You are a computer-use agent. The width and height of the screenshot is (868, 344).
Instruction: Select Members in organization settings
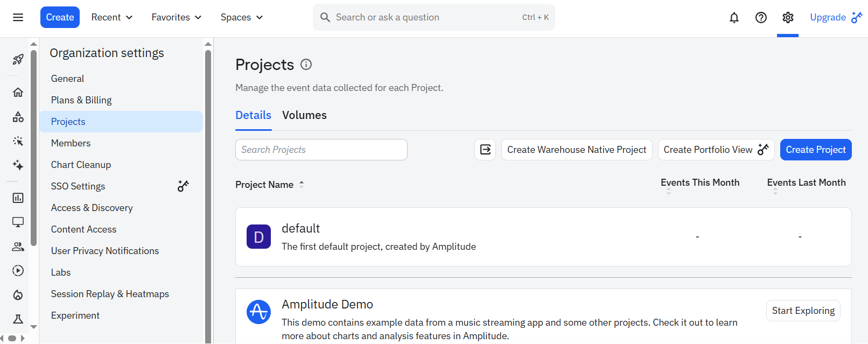tap(71, 143)
